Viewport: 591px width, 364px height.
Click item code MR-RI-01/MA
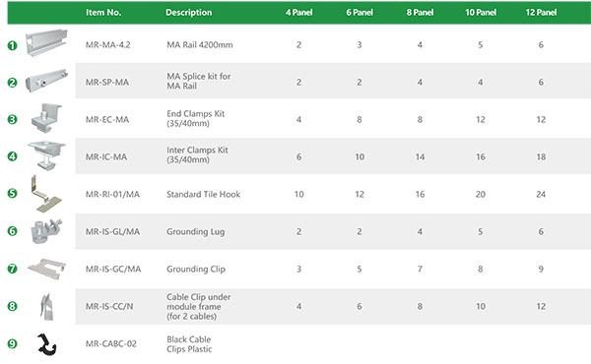[112, 194]
